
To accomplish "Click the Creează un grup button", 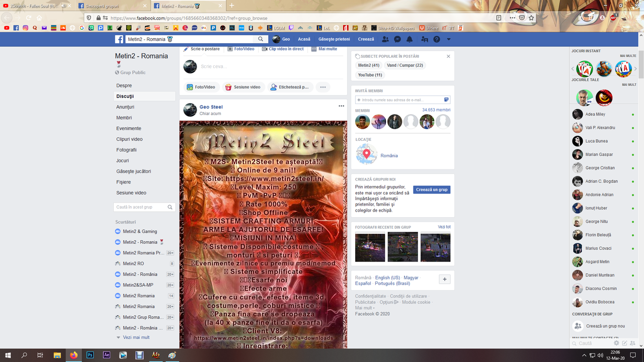I will click(x=432, y=190).
